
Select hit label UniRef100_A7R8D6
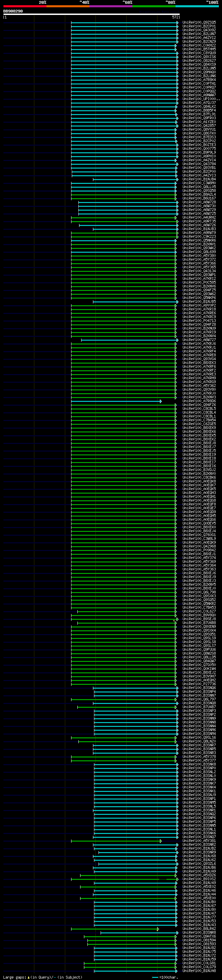pos(199,401)
